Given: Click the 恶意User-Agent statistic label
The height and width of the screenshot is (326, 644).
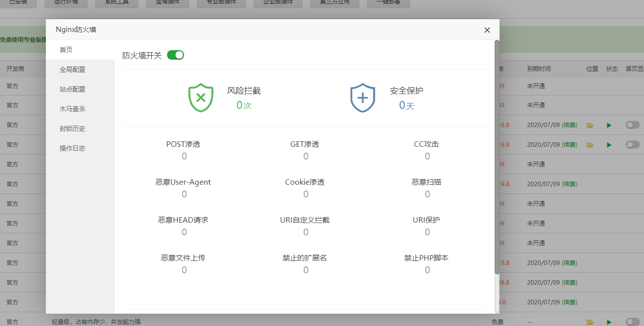Looking at the screenshot, I should coord(183,182).
